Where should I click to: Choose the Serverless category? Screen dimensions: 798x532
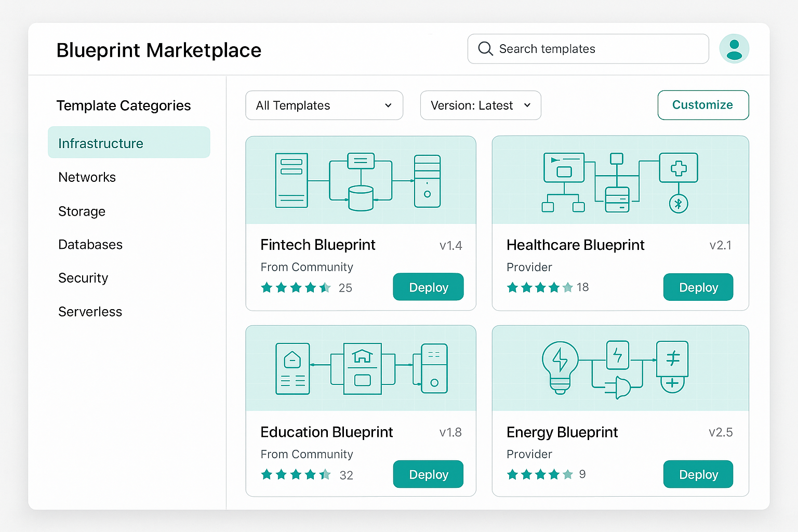(90, 311)
